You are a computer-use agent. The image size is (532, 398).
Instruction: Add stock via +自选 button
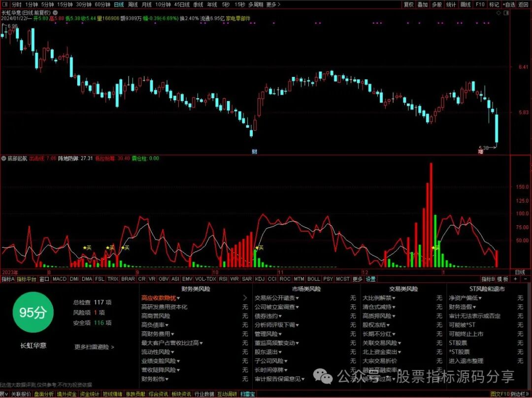509,4
